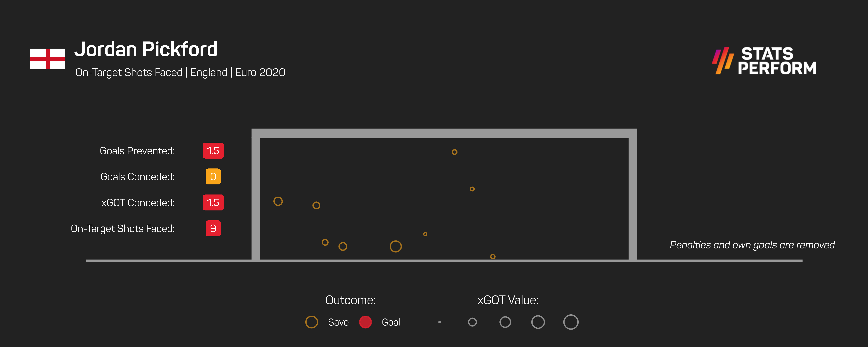Click the Outcome legend heading
The width and height of the screenshot is (868, 347).
[x=350, y=300]
